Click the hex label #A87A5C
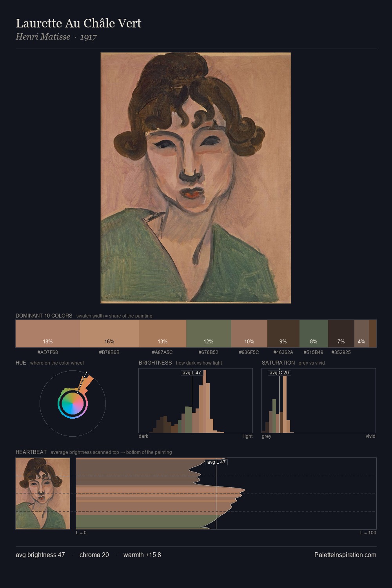This screenshot has width=392, height=588. (x=163, y=352)
